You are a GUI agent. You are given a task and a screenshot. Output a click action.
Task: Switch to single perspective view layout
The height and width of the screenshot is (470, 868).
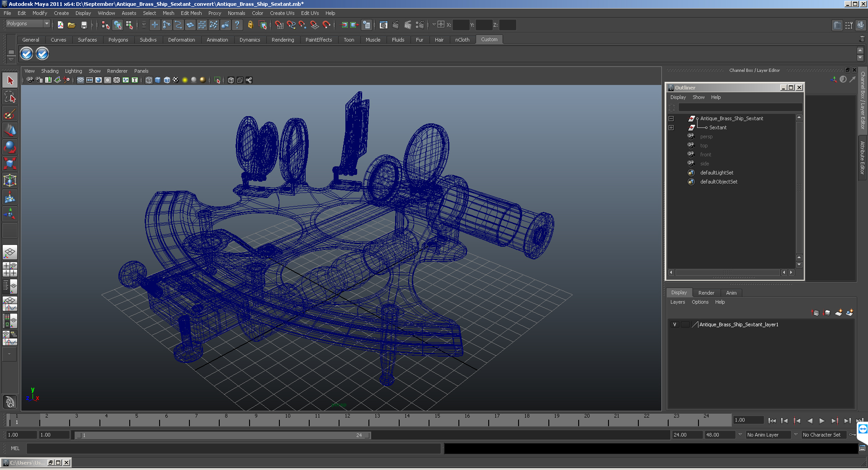pos(10,252)
